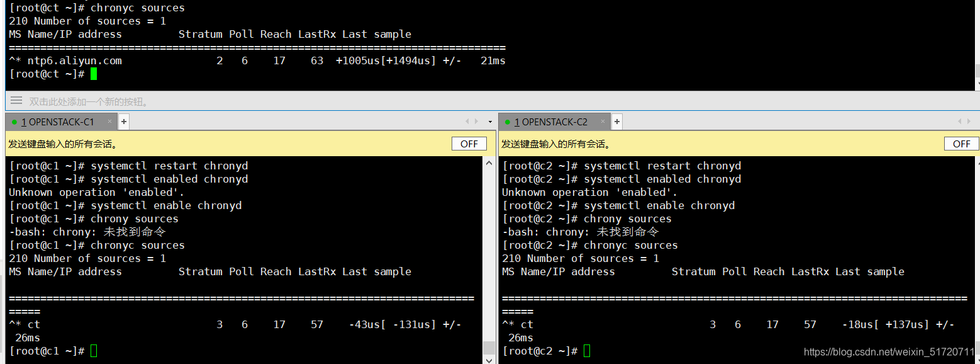
Task: Toggle OFF button in OPENSTACK-C2 pane
Action: click(x=962, y=144)
